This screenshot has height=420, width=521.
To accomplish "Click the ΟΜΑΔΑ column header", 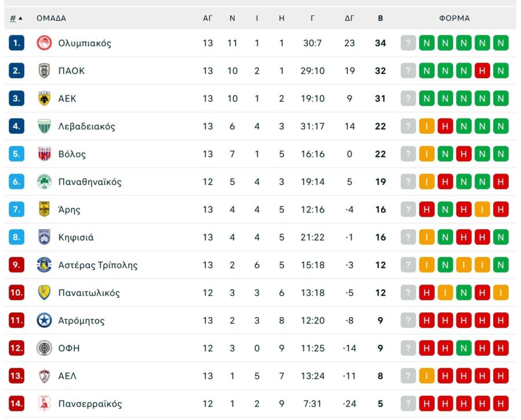I will pos(52,18).
